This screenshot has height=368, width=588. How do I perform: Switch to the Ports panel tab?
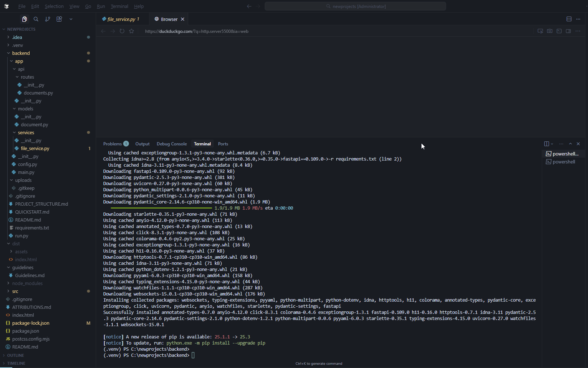pos(223,144)
